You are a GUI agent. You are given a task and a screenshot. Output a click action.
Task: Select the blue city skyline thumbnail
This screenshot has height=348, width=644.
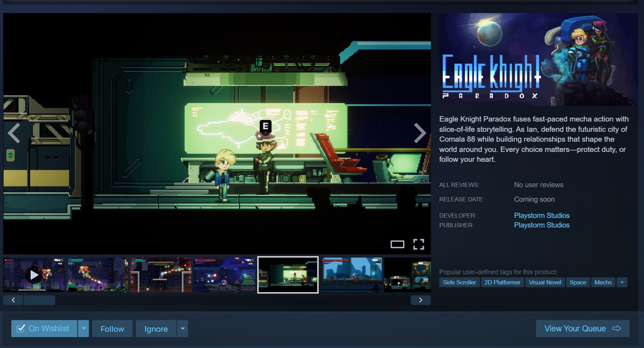click(351, 275)
